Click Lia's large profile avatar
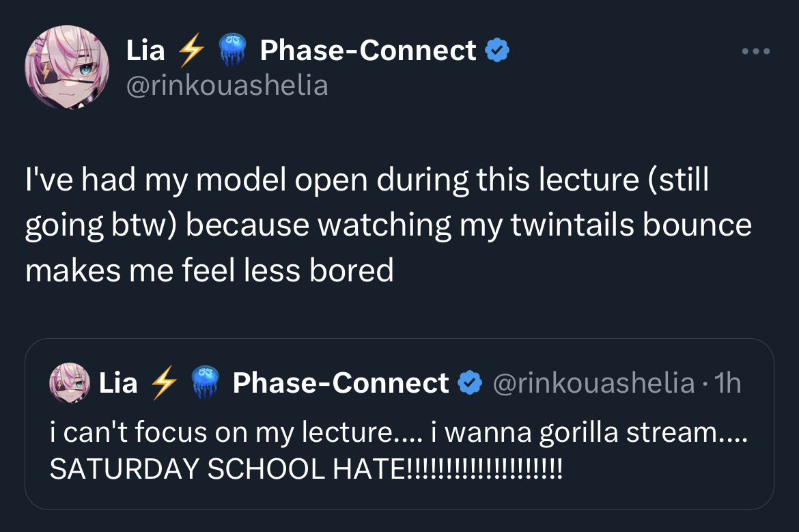Viewport: 799px width, 532px height. tap(67, 68)
